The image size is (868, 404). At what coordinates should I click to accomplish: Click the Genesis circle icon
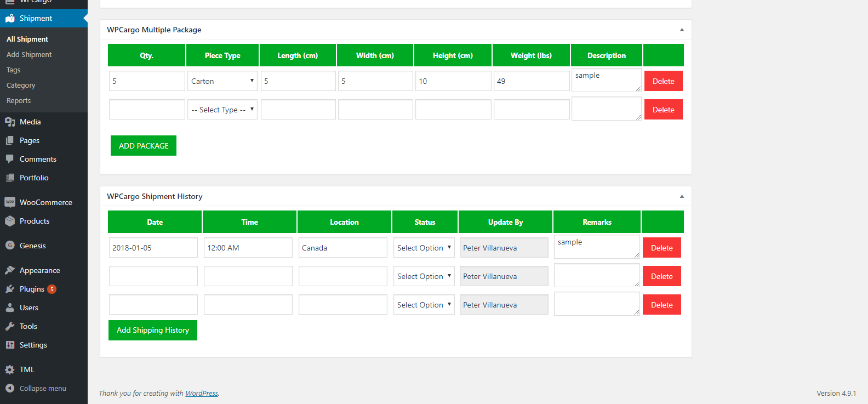10,246
